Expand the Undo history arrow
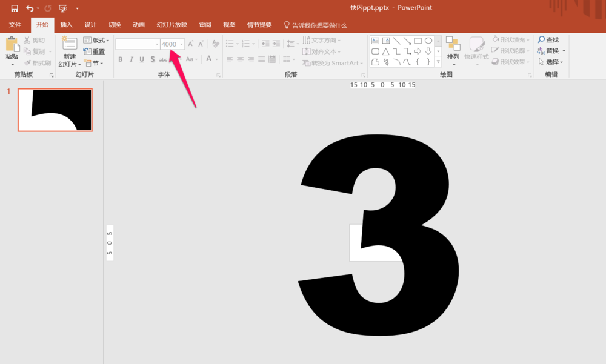 pyautogui.click(x=38, y=8)
